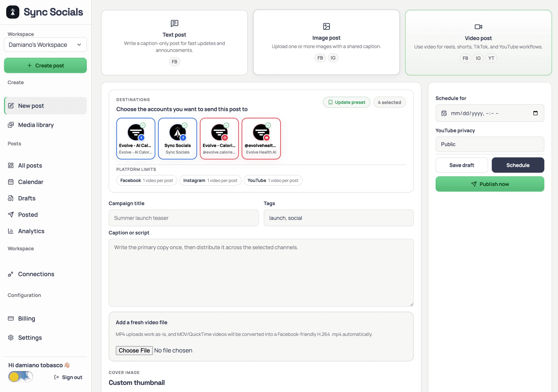Image resolution: width=558 pixels, height=392 pixels.
Task: Select the Image post type
Action: coord(326,42)
